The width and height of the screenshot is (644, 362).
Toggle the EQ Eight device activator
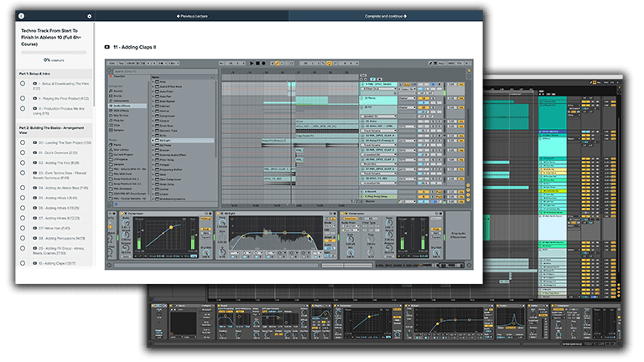point(220,214)
